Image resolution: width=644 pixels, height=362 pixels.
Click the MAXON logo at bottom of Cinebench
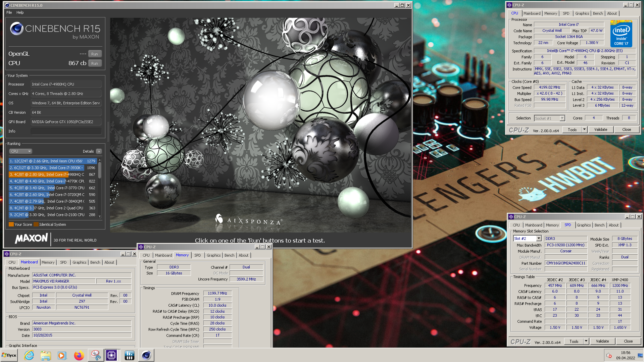[32, 239]
